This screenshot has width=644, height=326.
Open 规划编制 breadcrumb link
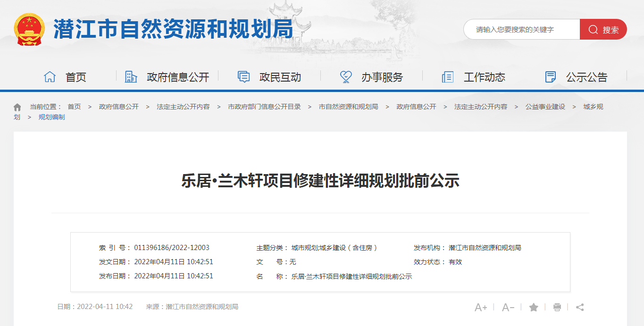click(x=51, y=117)
